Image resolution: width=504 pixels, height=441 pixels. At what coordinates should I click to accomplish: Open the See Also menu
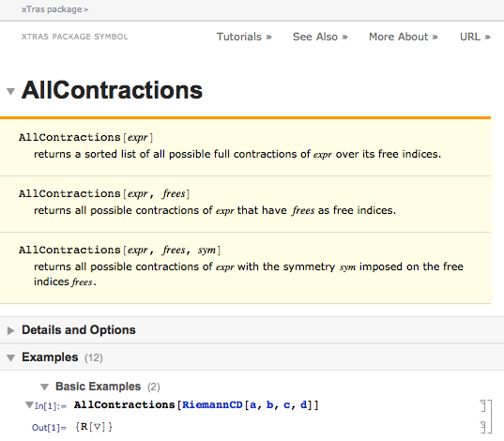pyautogui.click(x=320, y=37)
